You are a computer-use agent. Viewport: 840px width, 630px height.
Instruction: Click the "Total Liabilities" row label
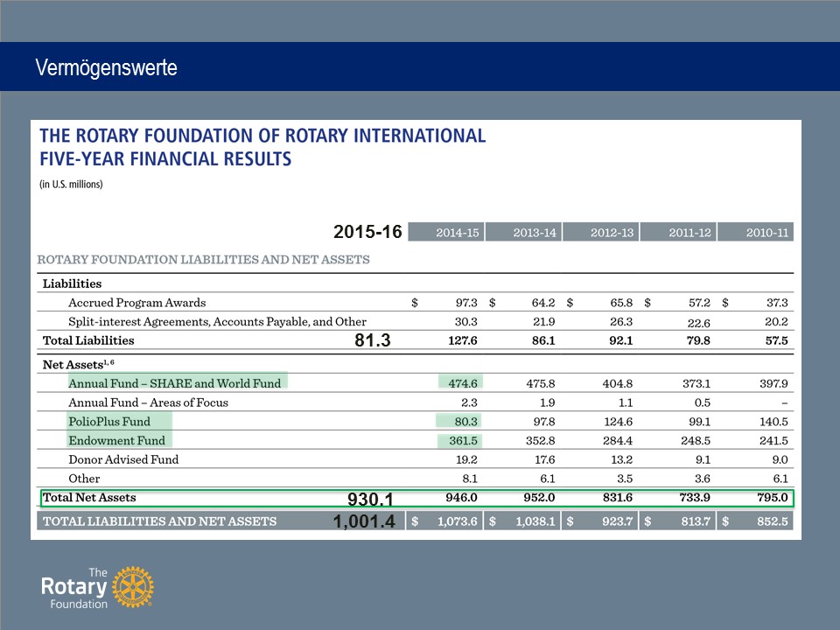pyautogui.click(x=88, y=340)
